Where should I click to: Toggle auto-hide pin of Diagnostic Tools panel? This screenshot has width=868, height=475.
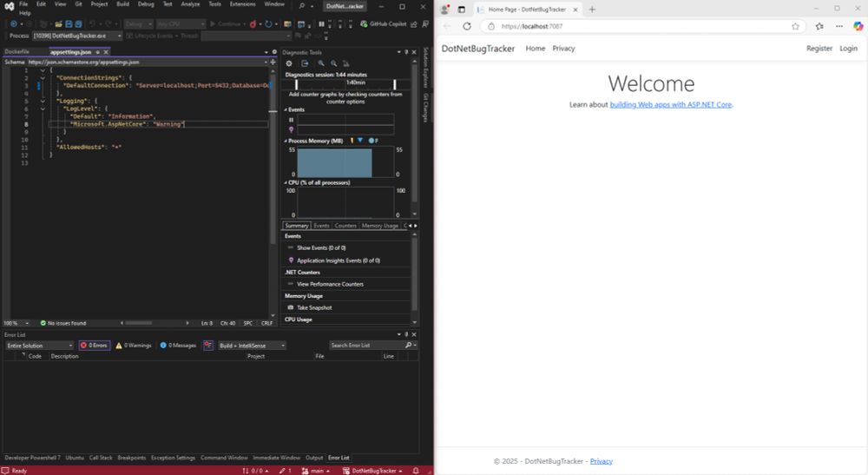tap(406, 52)
